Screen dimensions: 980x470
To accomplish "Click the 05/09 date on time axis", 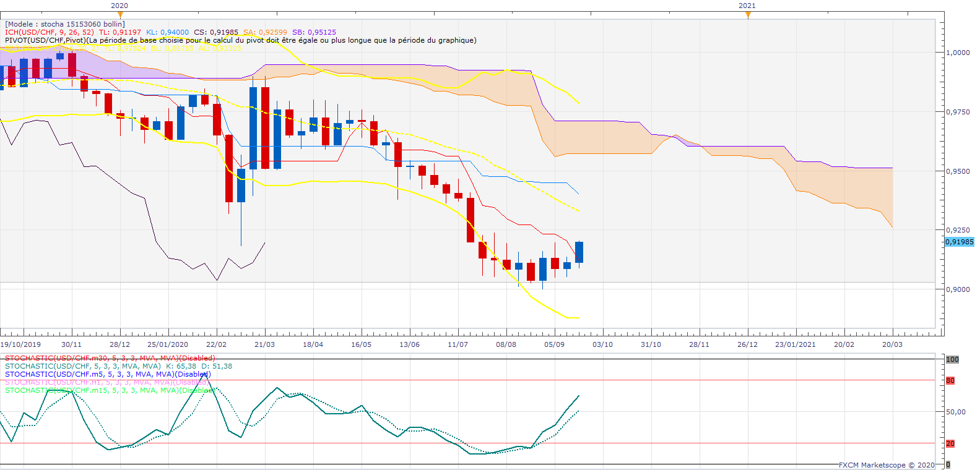I will click(554, 344).
